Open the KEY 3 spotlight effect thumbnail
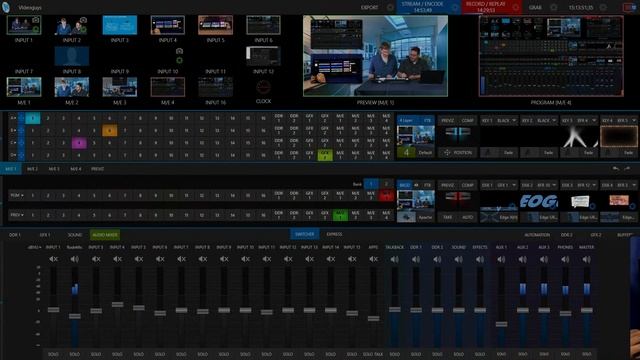The width and height of the screenshot is (640, 360). click(579, 137)
